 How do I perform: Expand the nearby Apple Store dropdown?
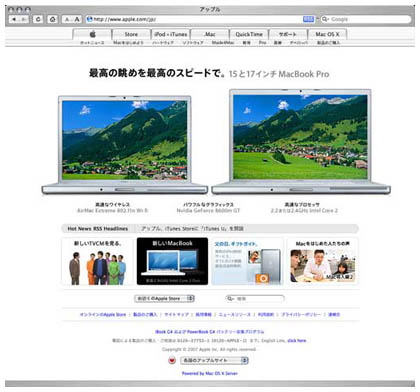pyautogui.click(x=165, y=298)
